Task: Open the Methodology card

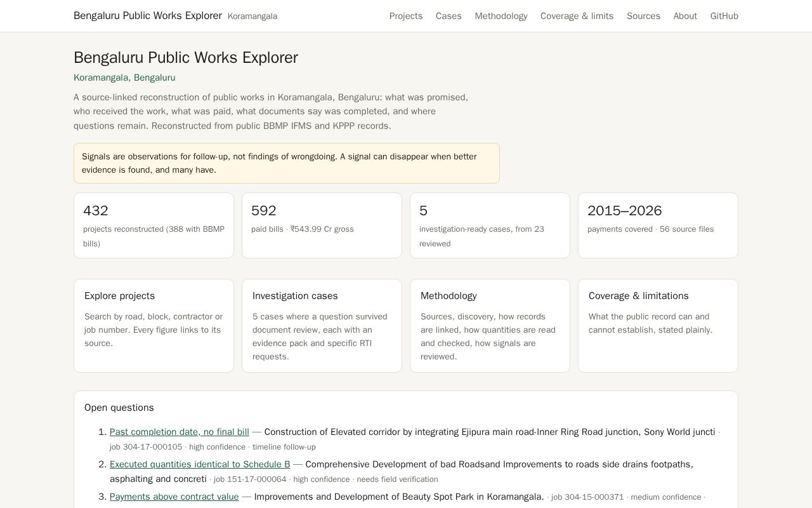Action: (x=490, y=326)
